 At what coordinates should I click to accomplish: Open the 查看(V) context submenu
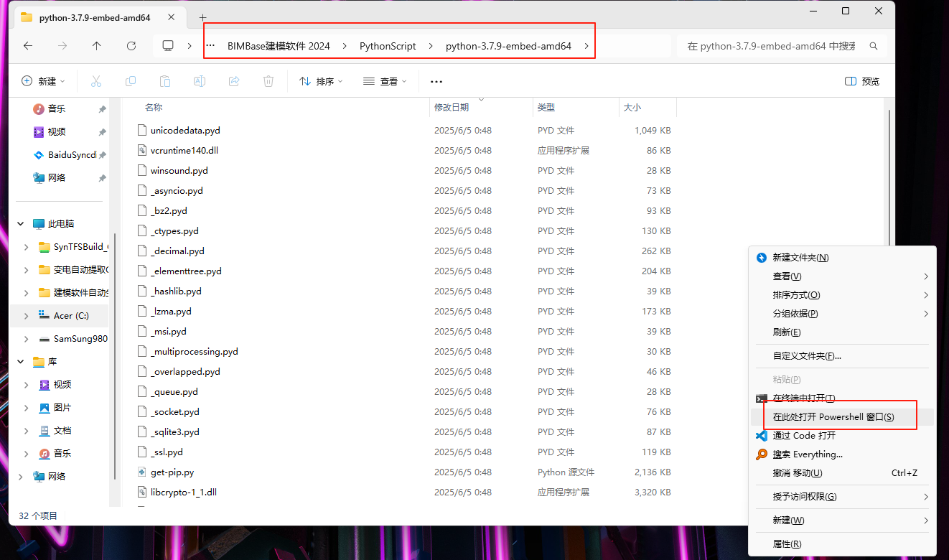coord(842,276)
